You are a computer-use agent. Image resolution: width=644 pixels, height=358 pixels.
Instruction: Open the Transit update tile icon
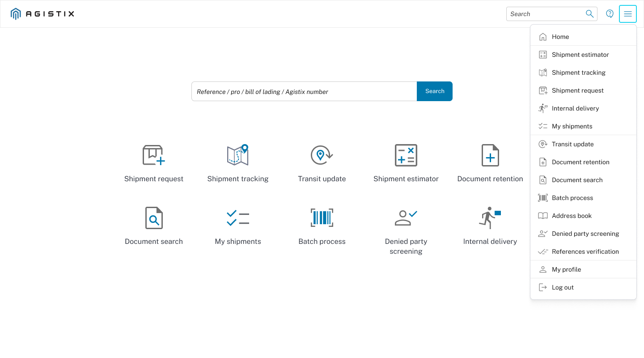pyautogui.click(x=322, y=155)
